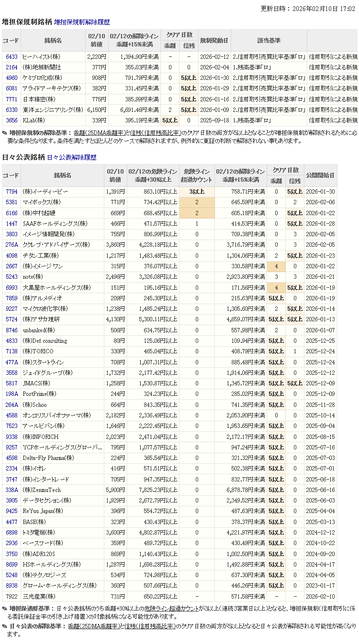
Task: Click code 198A for PostPrime
Action: pos(11,394)
